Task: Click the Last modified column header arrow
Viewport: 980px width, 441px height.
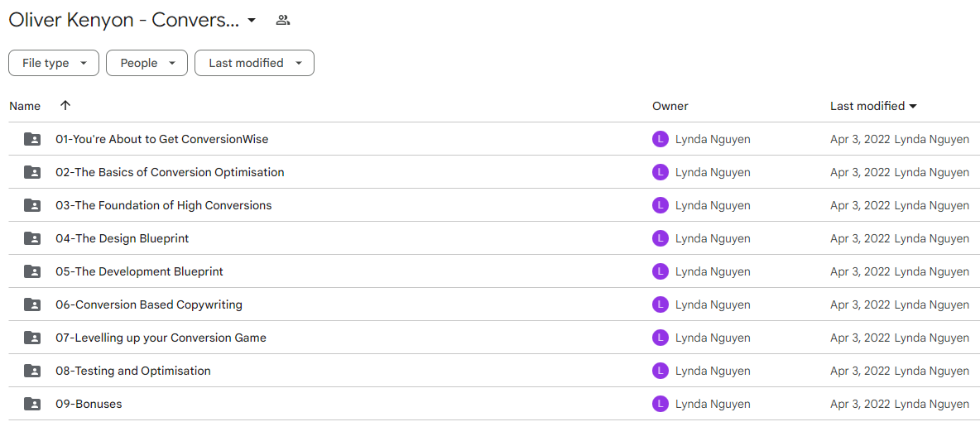Action: tap(912, 106)
